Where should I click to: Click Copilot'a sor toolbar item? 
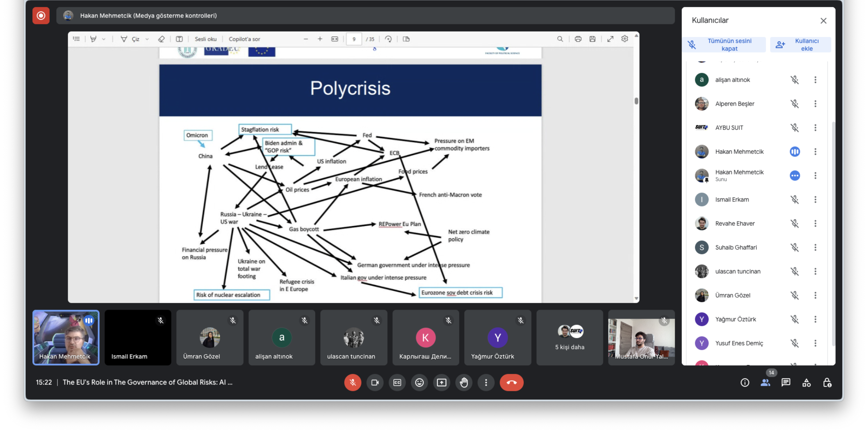click(244, 39)
